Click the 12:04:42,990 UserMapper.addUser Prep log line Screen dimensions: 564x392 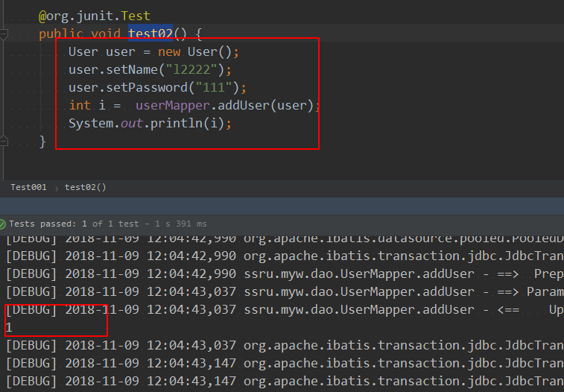(x=285, y=274)
